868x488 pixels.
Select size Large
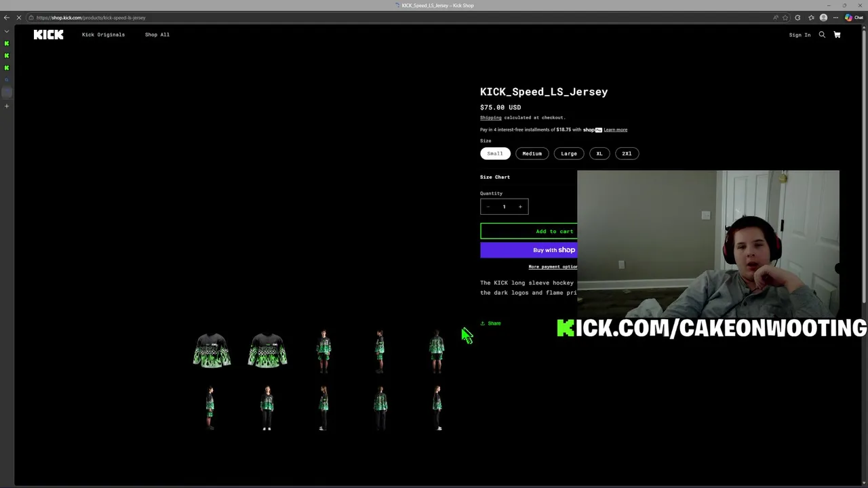coord(569,153)
